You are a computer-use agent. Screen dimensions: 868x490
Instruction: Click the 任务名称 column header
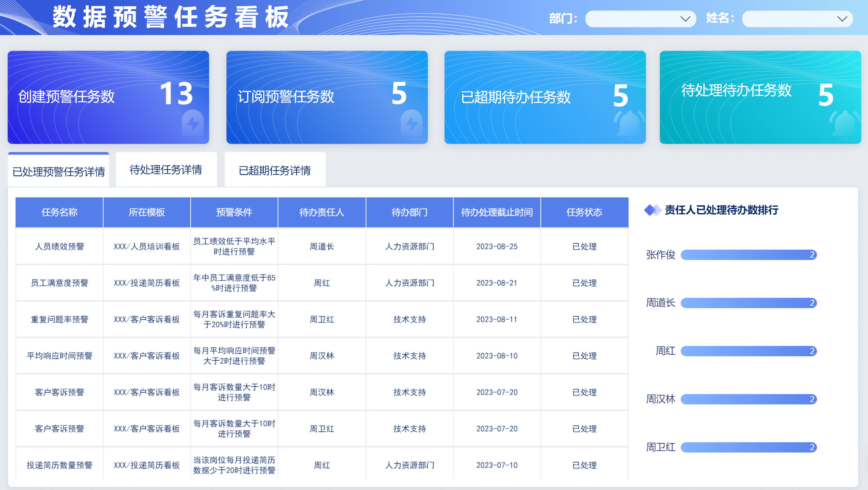tap(59, 212)
